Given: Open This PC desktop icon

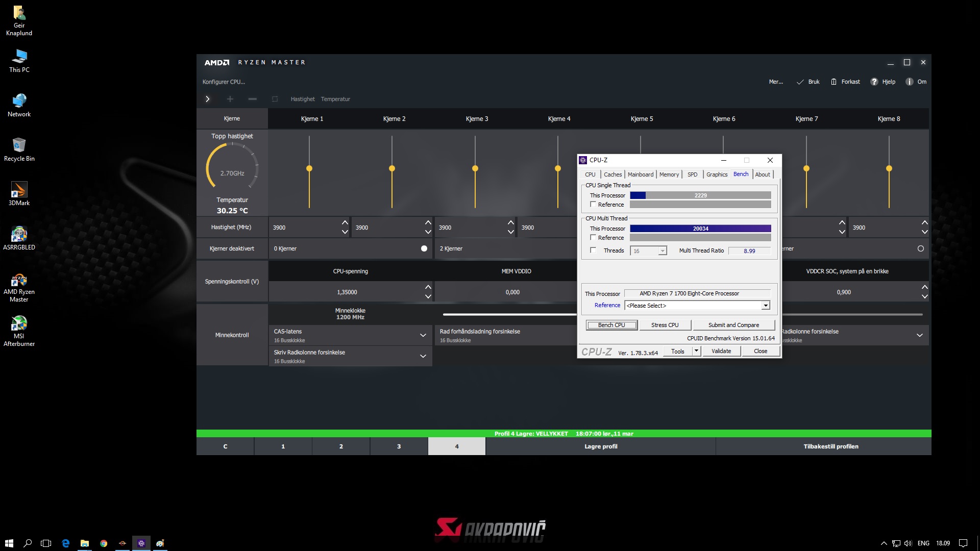Looking at the screenshot, I should [x=19, y=61].
